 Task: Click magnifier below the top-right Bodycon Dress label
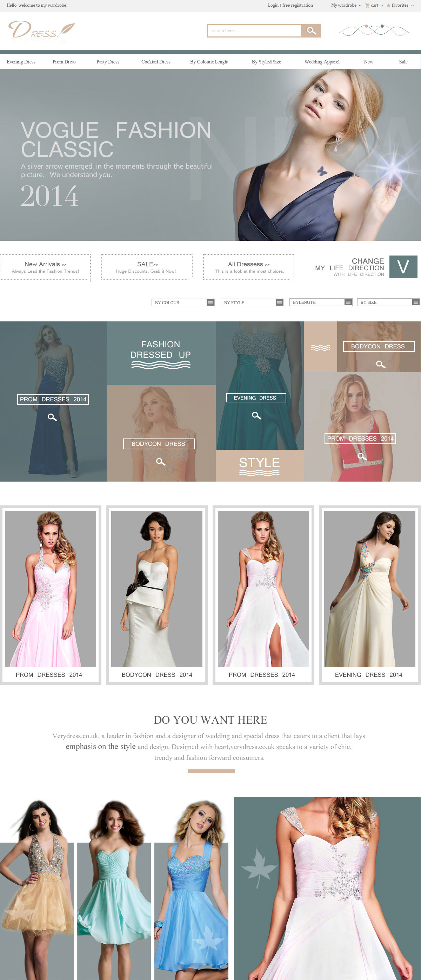pos(380,365)
